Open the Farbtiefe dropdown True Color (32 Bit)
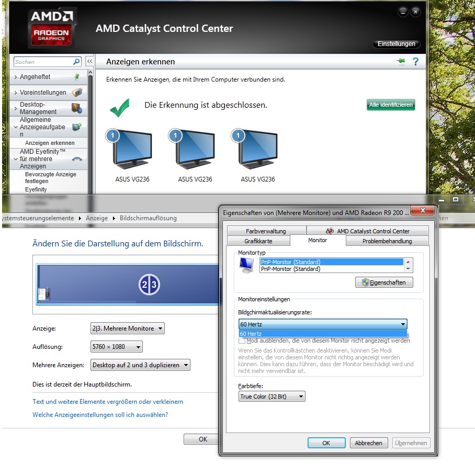The width and height of the screenshot is (475, 476). 272,396
